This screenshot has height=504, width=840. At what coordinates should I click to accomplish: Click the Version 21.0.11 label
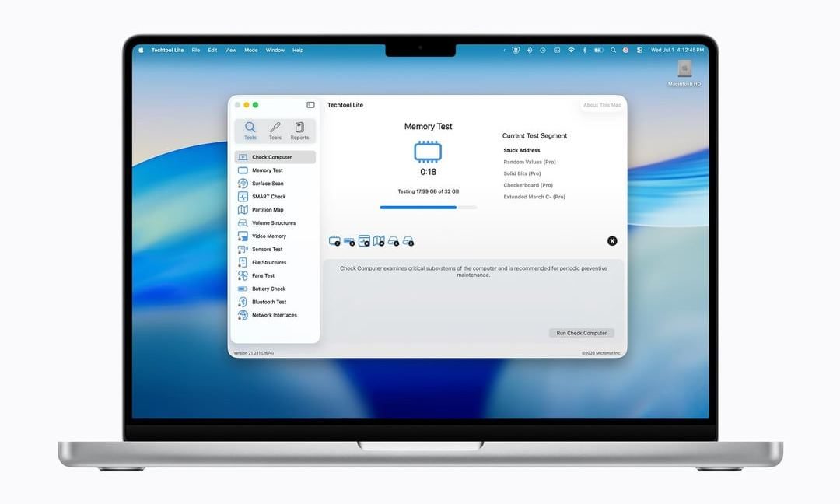pos(254,353)
